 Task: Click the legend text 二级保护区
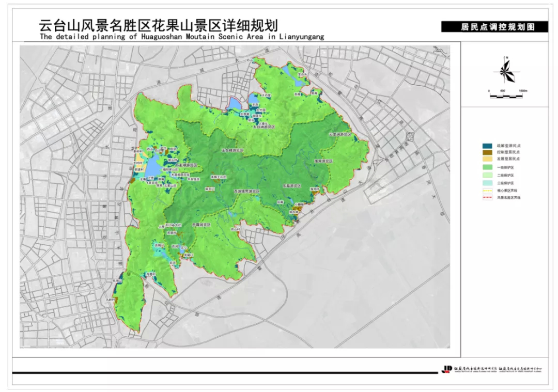(x=505, y=175)
